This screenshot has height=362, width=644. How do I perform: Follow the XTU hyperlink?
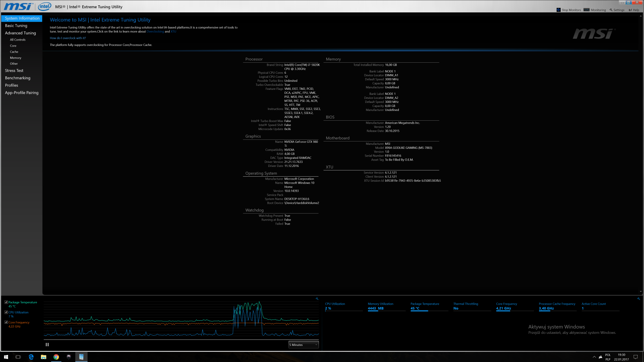173,32
